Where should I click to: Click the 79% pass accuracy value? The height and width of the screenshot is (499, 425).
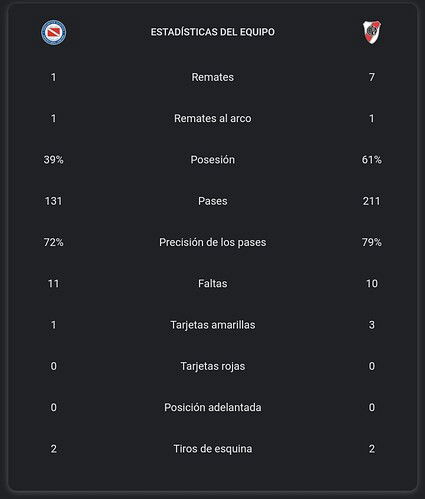372,242
